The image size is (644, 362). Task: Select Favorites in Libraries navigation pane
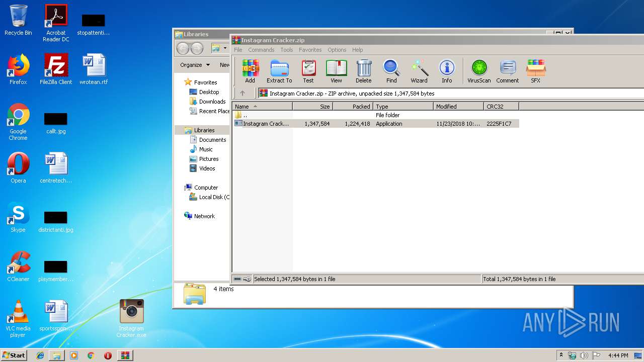pyautogui.click(x=201, y=82)
